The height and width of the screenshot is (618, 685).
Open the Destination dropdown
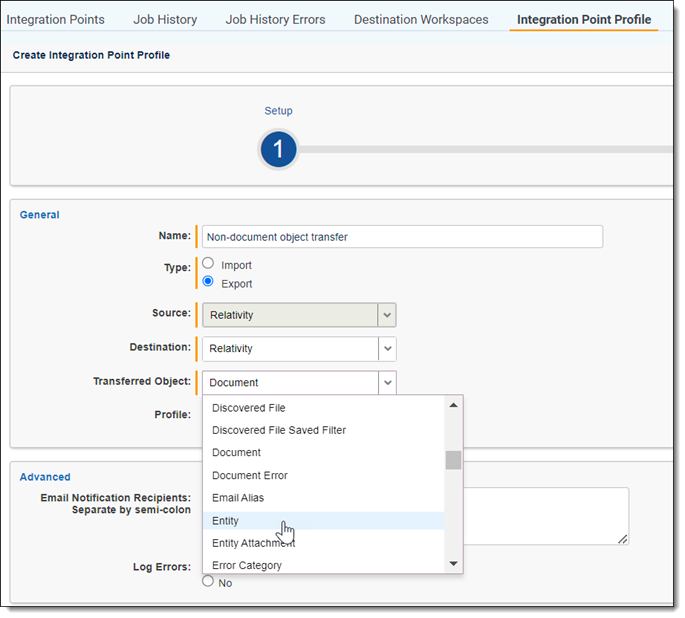(x=387, y=349)
